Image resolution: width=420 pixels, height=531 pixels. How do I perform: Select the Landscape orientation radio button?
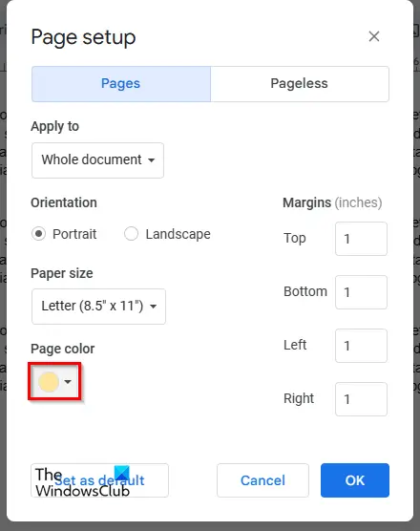[x=131, y=234]
